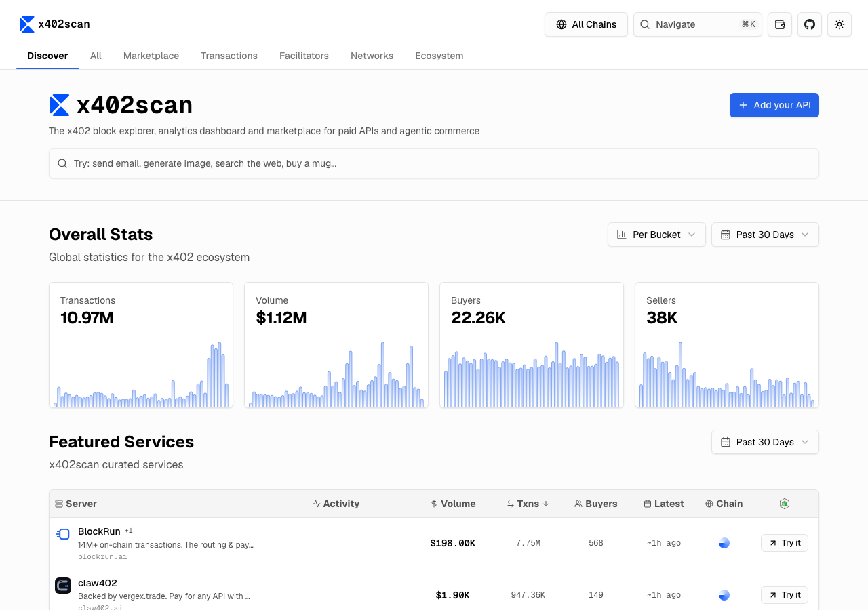
Task: Click the Latest column header
Action: [x=664, y=504]
